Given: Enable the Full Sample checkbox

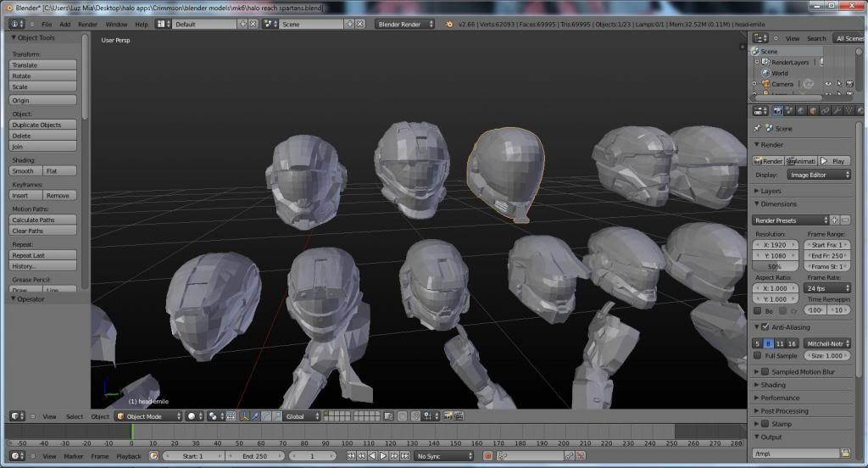Looking at the screenshot, I should point(757,355).
